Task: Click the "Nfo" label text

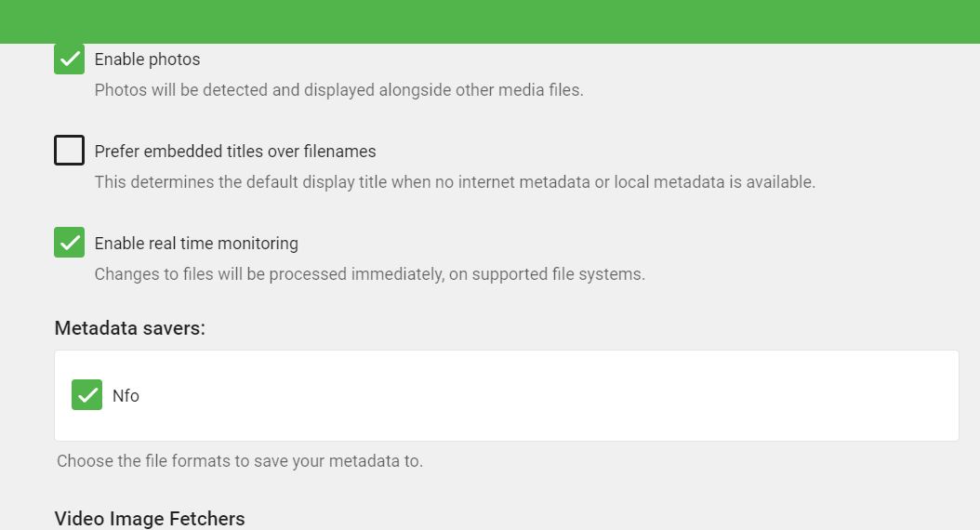Action: pos(126,396)
